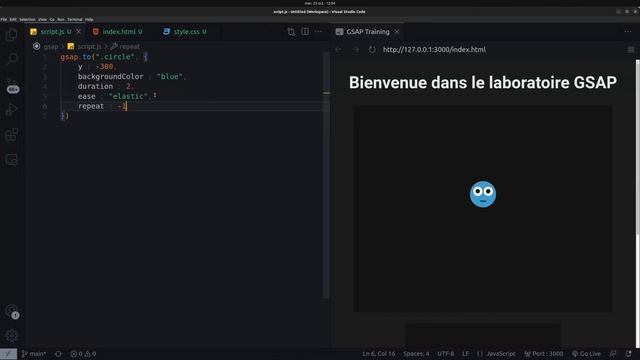Click the -300 value on the y line
640x360 pixels.
pos(105,67)
